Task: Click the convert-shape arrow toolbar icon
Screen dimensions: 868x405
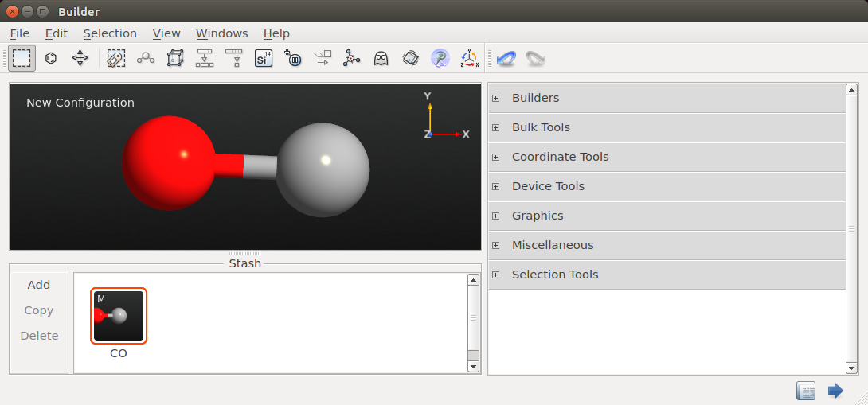Action: coord(323,58)
